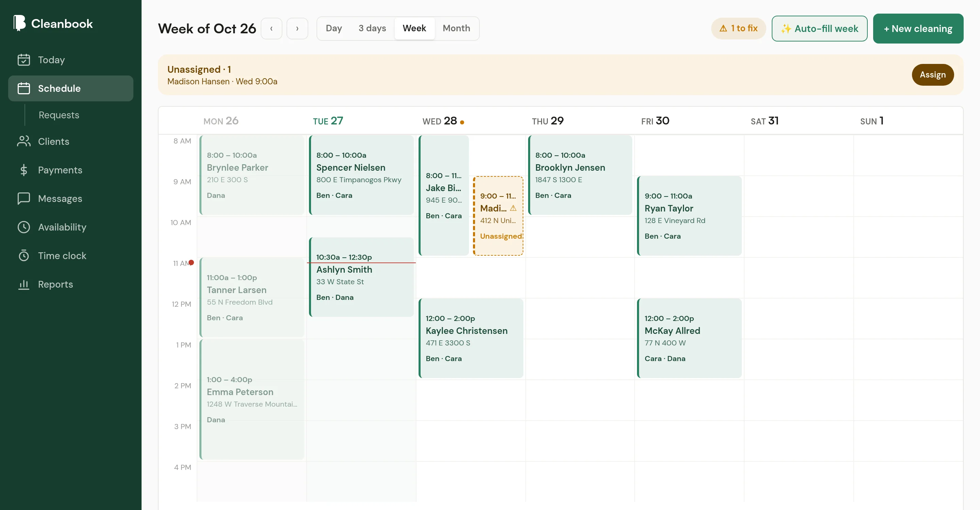The width and height of the screenshot is (980, 510).
Task: Click the Time clock stopwatch icon
Action: [23, 255]
